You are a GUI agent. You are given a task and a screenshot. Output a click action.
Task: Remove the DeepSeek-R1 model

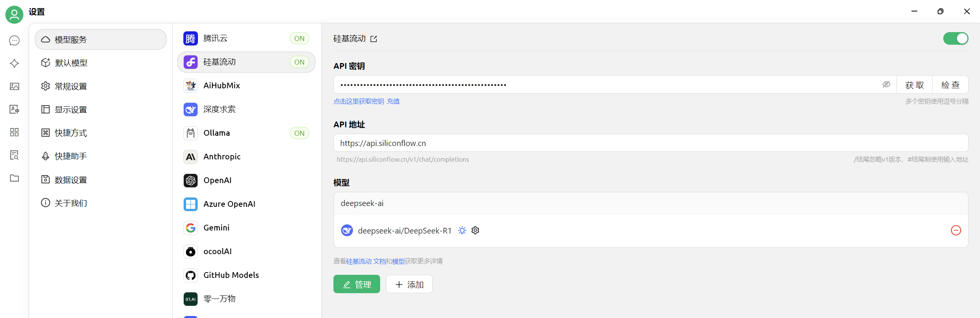pos(956,230)
